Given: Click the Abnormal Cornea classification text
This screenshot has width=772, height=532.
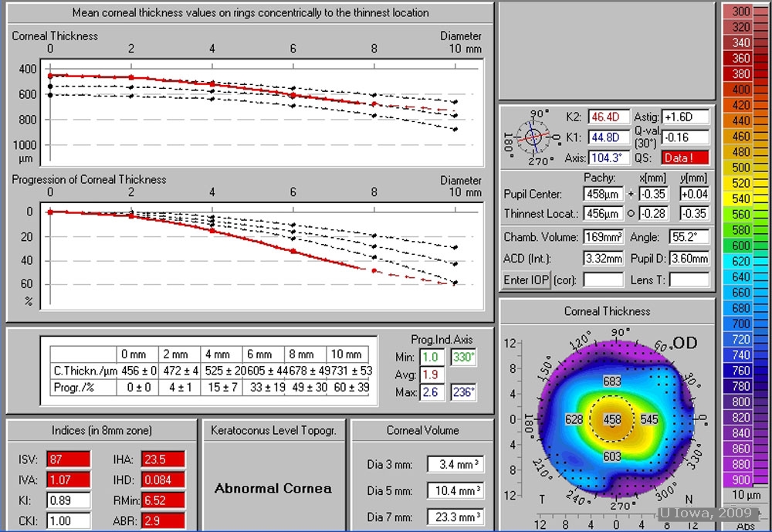Looking at the screenshot, I should (273, 488).
